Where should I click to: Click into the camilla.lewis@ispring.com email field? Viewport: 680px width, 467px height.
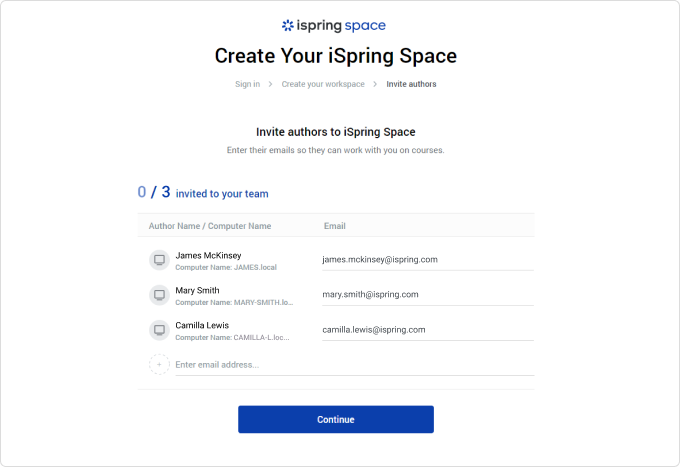pos(427,330)
